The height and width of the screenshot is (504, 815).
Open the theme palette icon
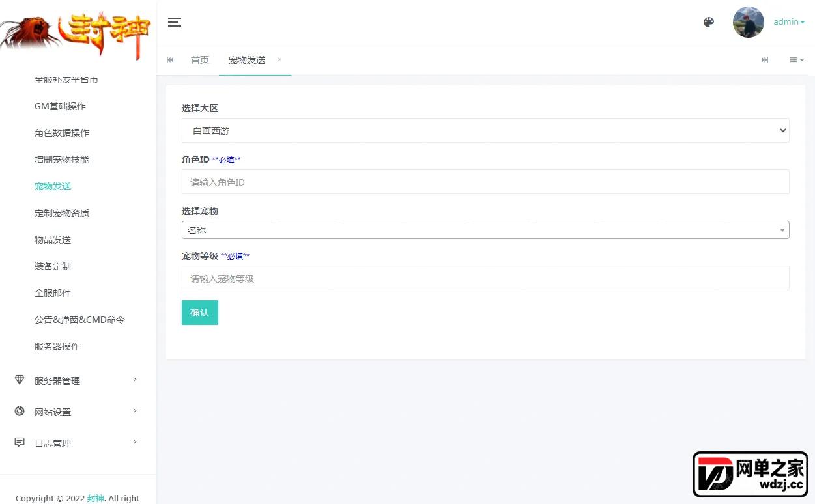pos(709,22)
